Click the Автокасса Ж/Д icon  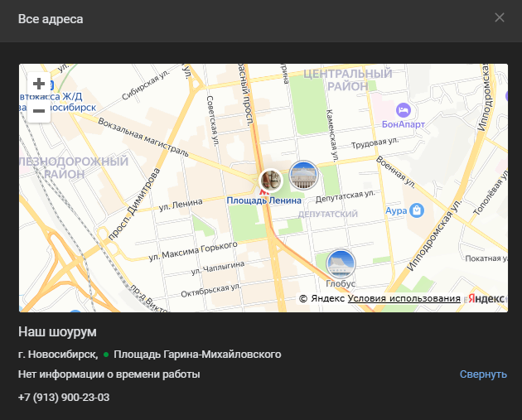pos(25,84)
